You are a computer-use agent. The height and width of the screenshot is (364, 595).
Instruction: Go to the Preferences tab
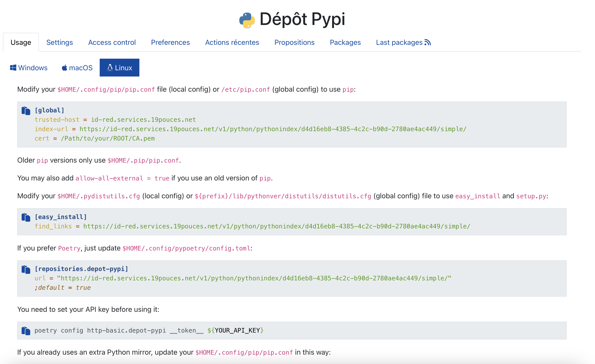(170, 42)
